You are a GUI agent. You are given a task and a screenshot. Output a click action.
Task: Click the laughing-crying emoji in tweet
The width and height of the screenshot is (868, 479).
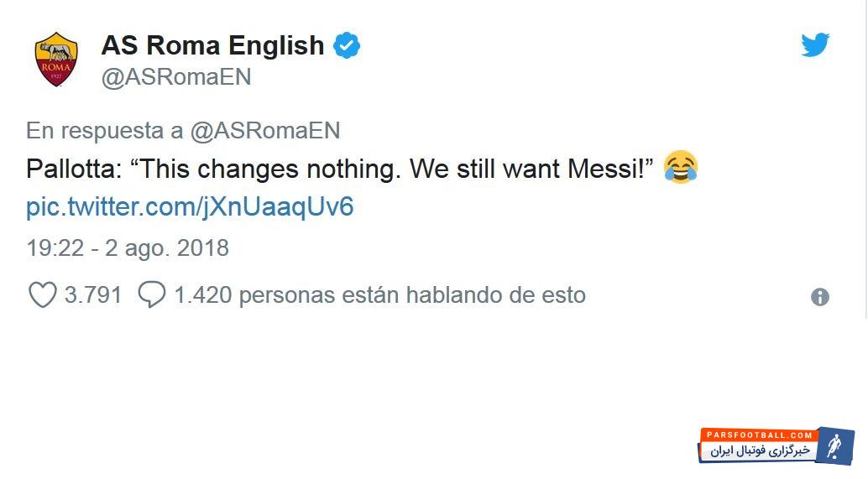pos(681,169)
